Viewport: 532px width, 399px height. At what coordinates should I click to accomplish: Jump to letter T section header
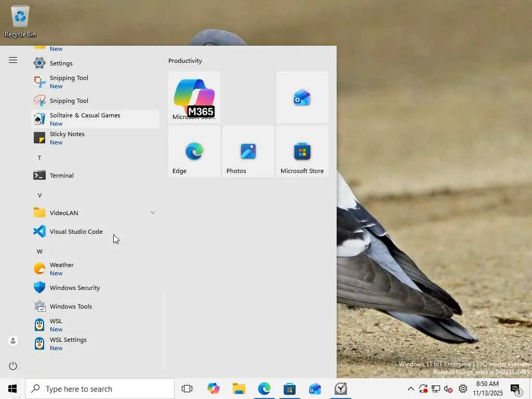tap(39, 158)
